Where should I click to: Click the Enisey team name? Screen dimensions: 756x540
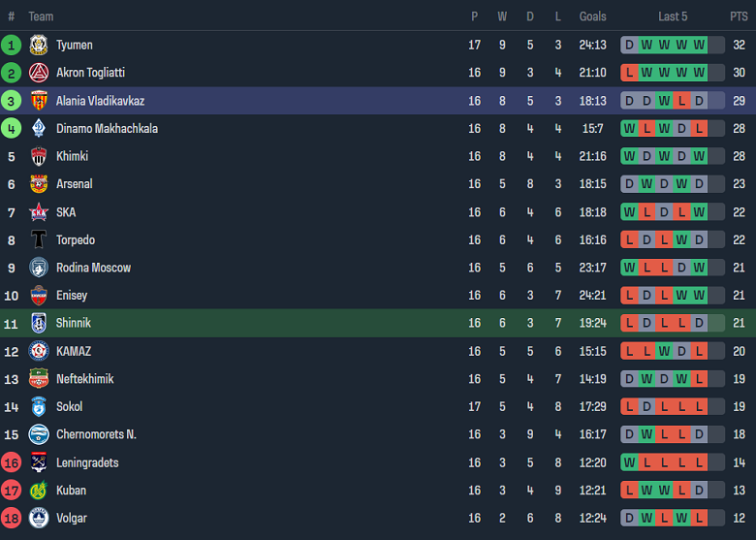[x=72, y=296]
